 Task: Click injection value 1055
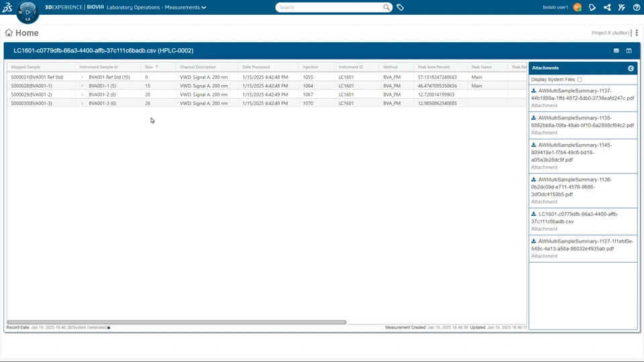point(308,77)
